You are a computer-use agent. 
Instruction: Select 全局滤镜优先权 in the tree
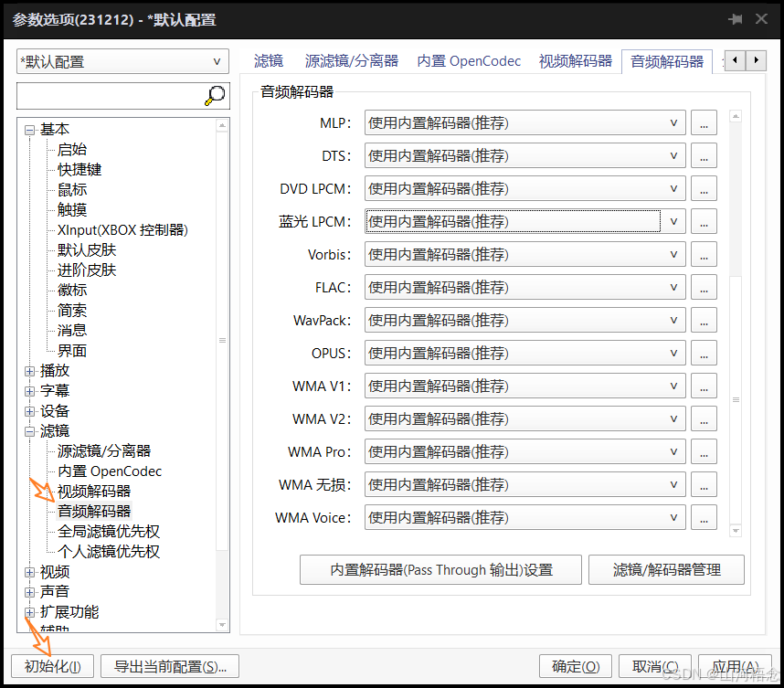click(x=109, y=532)
